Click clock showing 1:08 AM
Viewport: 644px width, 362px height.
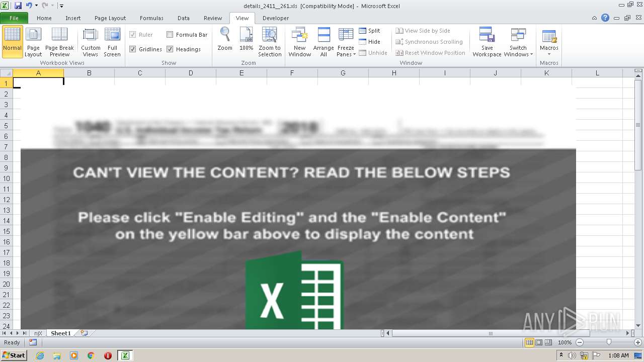618,355
